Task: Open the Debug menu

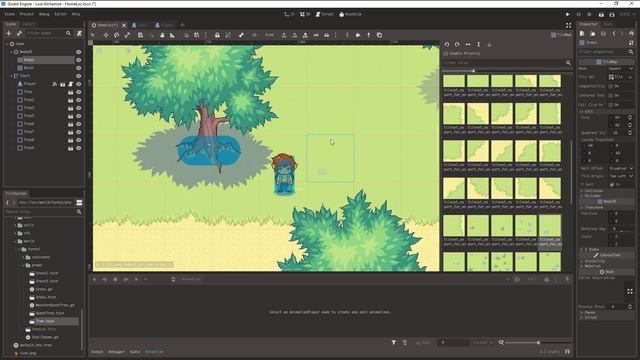Action: click(x=44, y=14)
